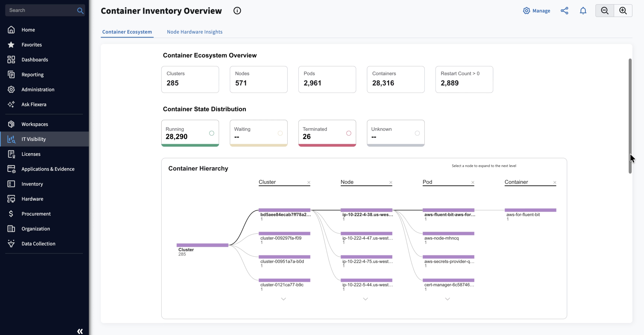Click the info icon beside page title

237,11
